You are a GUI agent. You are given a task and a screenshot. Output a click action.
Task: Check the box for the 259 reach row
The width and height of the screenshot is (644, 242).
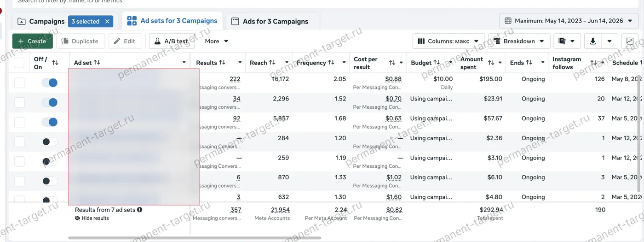19,161
